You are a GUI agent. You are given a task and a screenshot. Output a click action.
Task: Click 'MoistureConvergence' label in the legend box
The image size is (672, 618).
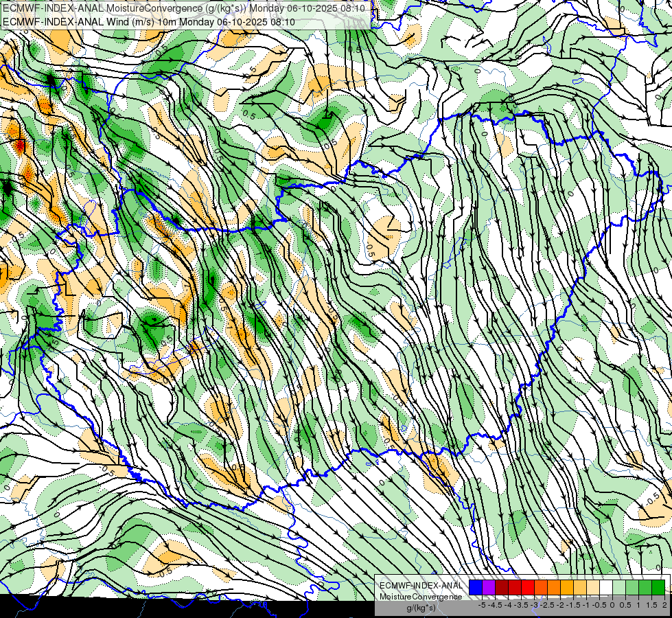pos(421,597)
